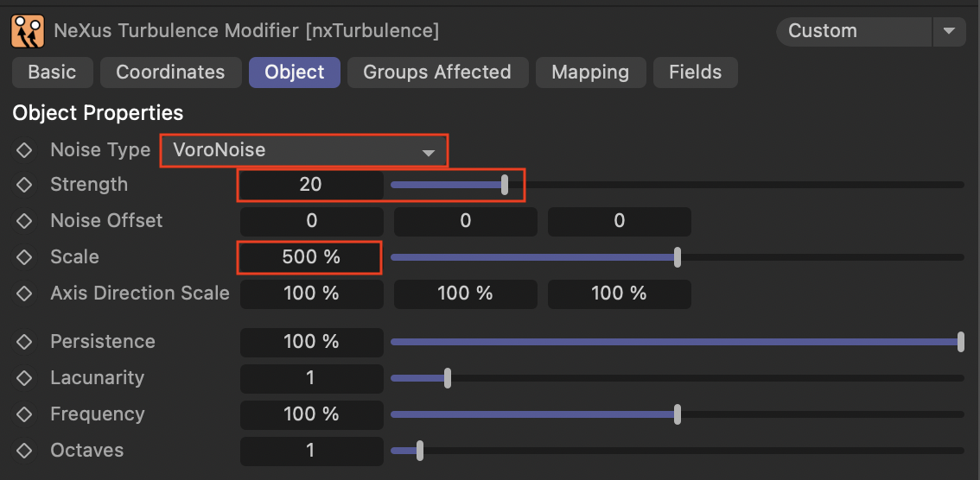This screenshot has height=480, width=980.
Task: Click the Persistence label
Action: (103, 342)
